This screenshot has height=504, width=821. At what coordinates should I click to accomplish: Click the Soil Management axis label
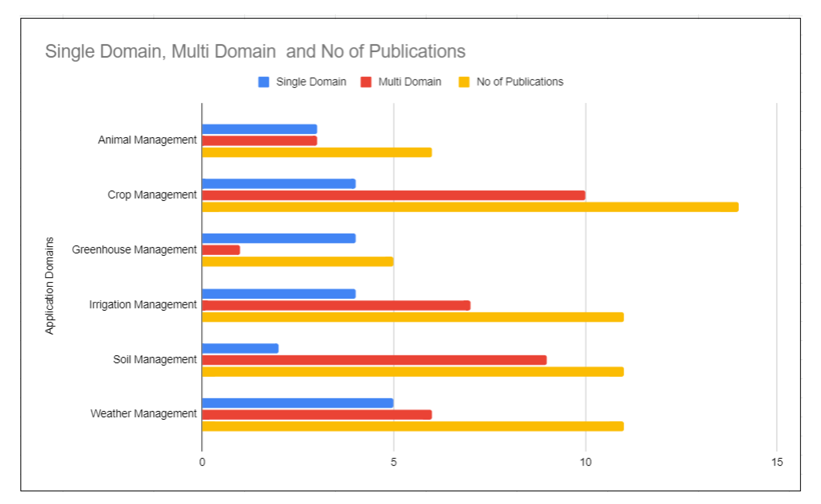(x=155, y=360)
